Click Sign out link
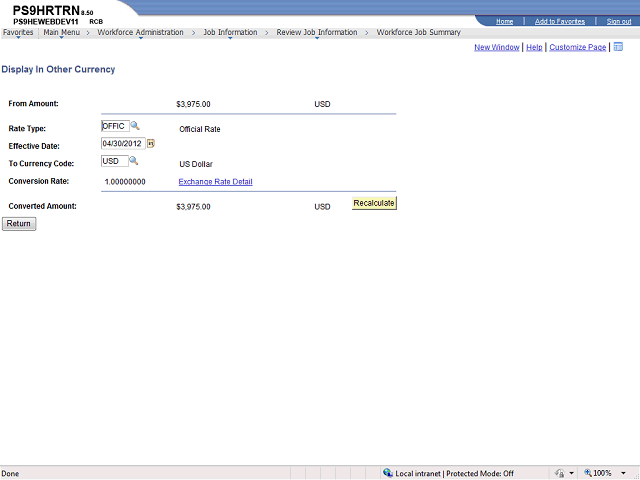Screen dimensions: 640x480 pyautogui.click(x=619, y=21)
